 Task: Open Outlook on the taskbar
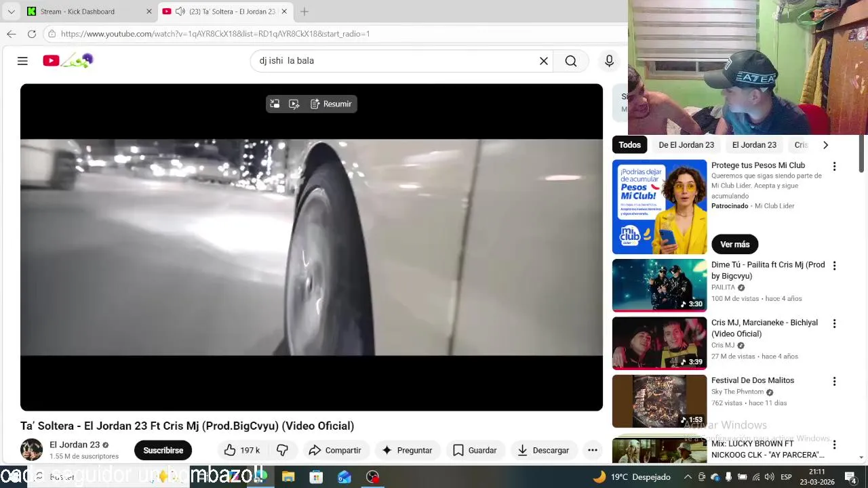(344, 477)
